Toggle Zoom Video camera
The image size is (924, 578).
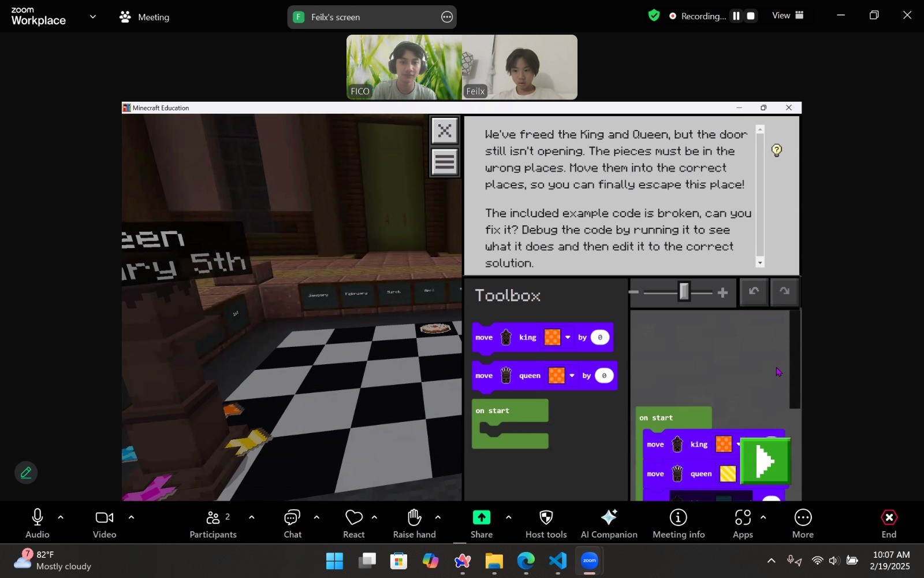coord(105,524)
